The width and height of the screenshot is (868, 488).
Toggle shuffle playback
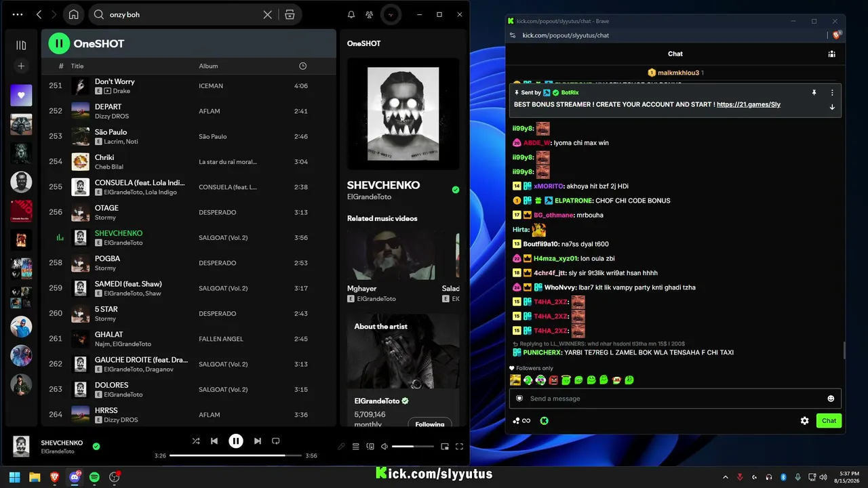point(196,441)
